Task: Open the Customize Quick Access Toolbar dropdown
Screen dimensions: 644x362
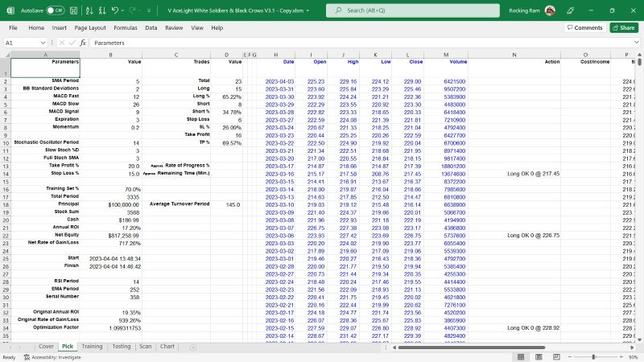Action: [150, 10]
